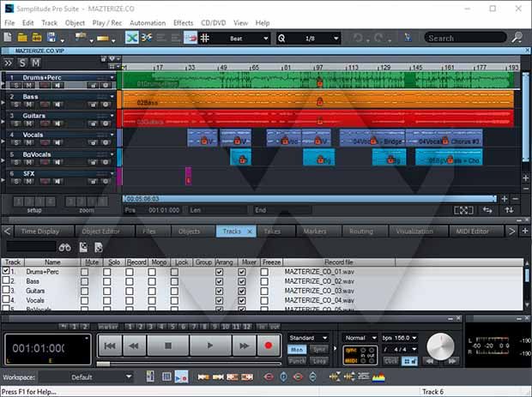Expand Vocals track header dropdown arrow
This screenshot has height=397, width=532.
coord(112,135)
